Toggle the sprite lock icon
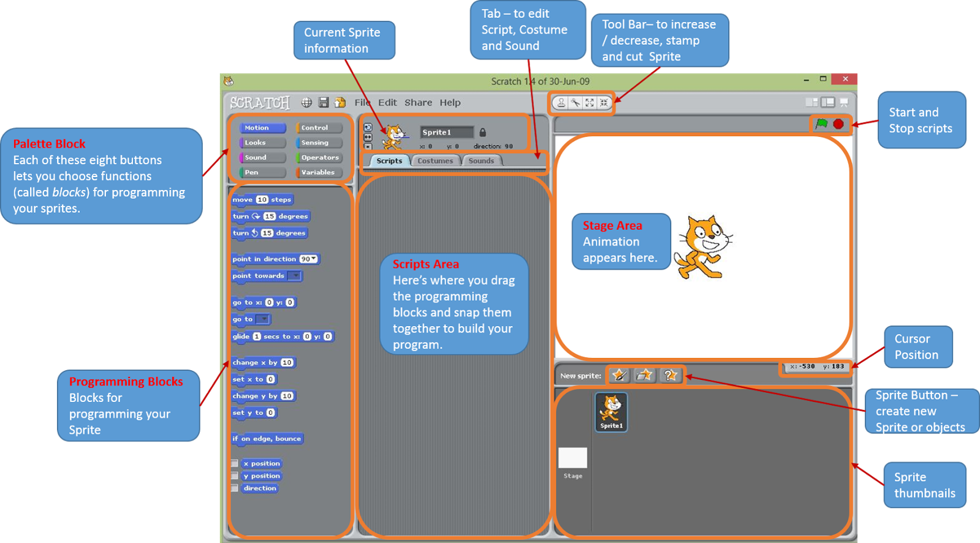This screenshot has width=980, height=543. pos(482,132)
